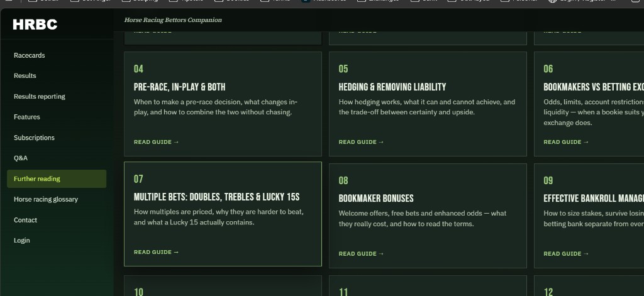Open the Bookmaker Bonuses guide title
Image resolution: width=644 pixels, height=296 pixels.
(x=376, y=199)
